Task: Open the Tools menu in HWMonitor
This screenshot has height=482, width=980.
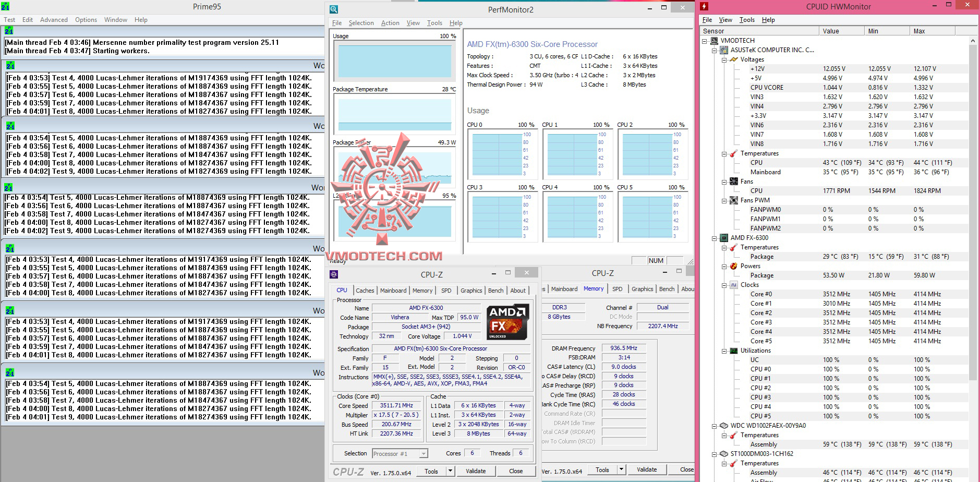Action: pyautogui.click(x=747, y=20)
